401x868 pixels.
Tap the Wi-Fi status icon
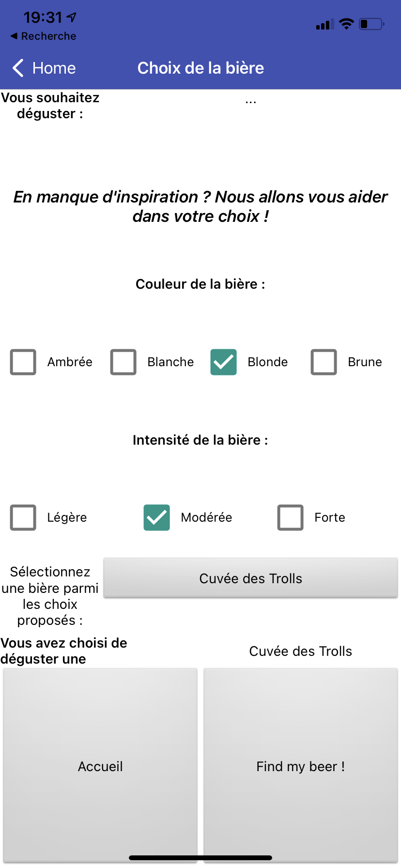[346, 24]
